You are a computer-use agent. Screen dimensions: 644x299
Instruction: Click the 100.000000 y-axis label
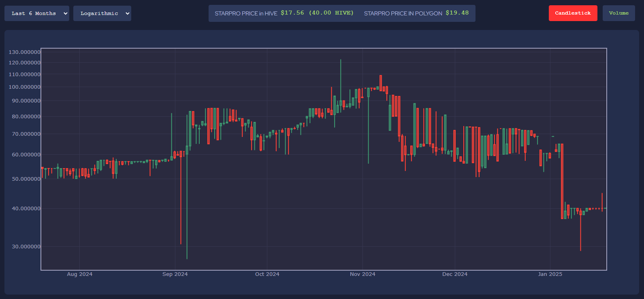(x=25, y=87)
